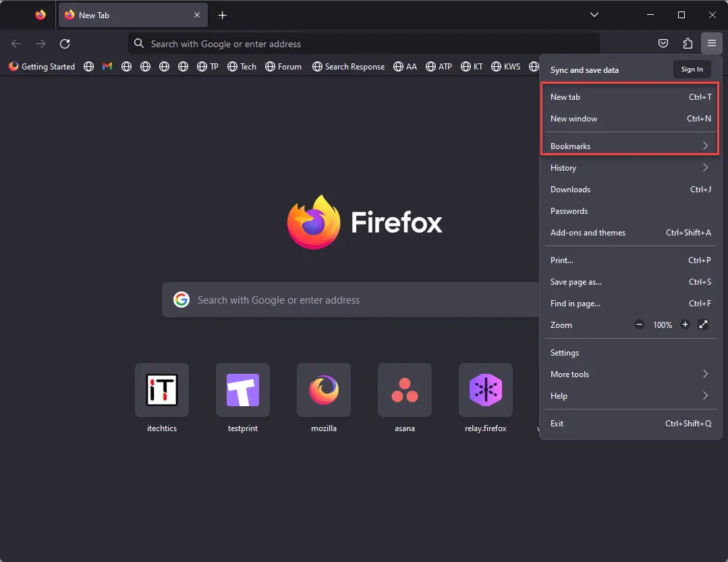The width and height of the screenshot is (728, 562).
Task: Click the page's Google search box
Action: pyautogui.click(x=351, y=300)
